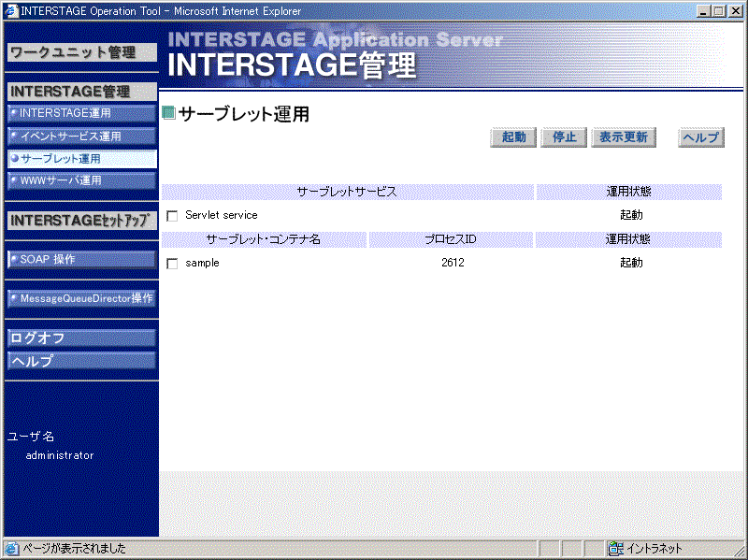Click ログオフ to log off
This screenshot has width=748, height=560.
coord(82,338)
